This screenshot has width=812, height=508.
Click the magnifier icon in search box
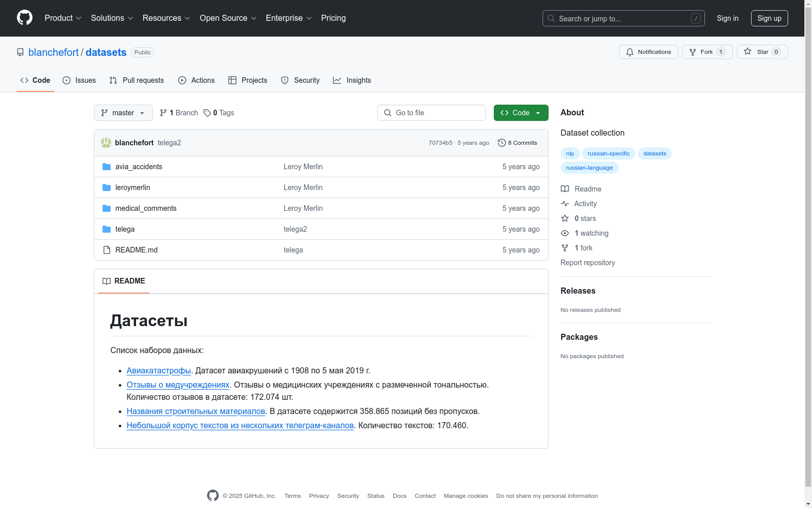coord(551,18)
